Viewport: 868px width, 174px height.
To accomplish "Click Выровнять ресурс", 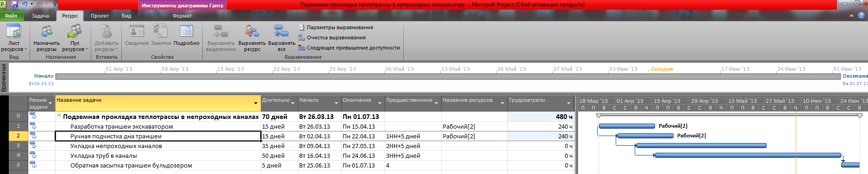I will click(x=252, y=38).
